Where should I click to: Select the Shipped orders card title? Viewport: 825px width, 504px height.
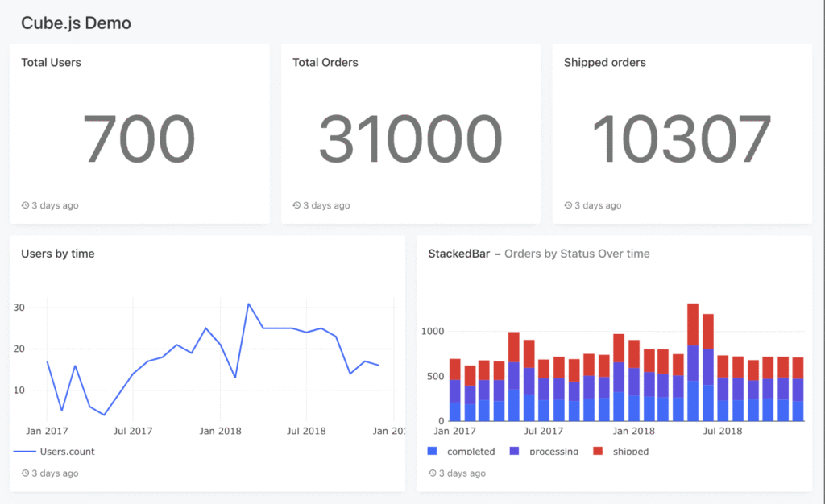click(x=604, y=62)
